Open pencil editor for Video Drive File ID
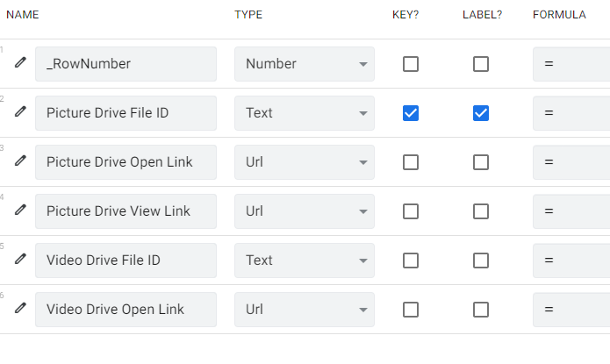This screenshot has height=364, width=610. pos(20,259)
